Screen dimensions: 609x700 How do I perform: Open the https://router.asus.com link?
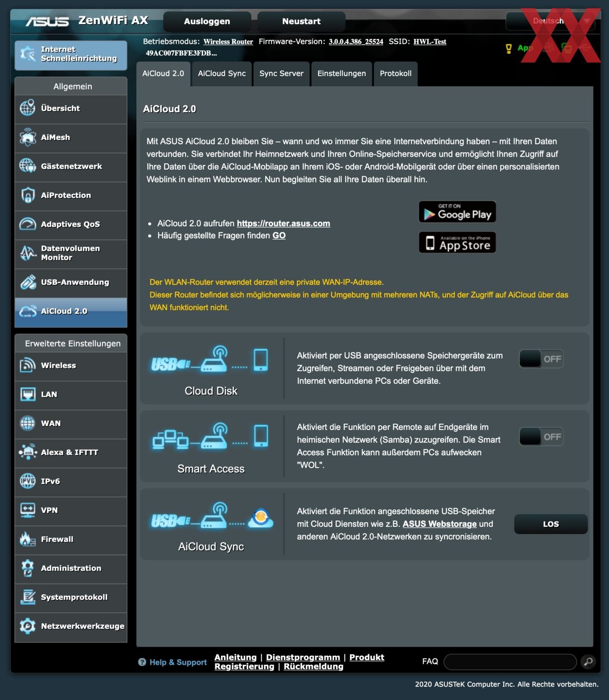283,223
